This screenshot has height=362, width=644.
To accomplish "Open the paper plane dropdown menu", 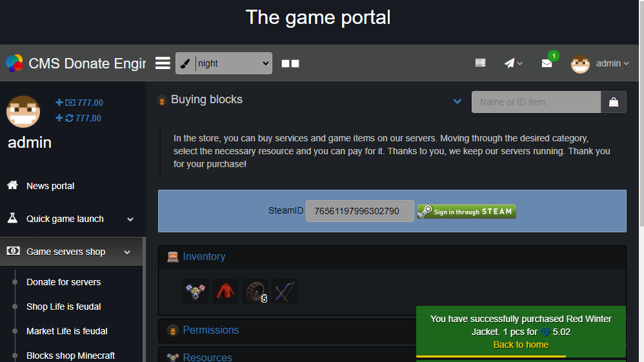I will click(x=513, y=63).
